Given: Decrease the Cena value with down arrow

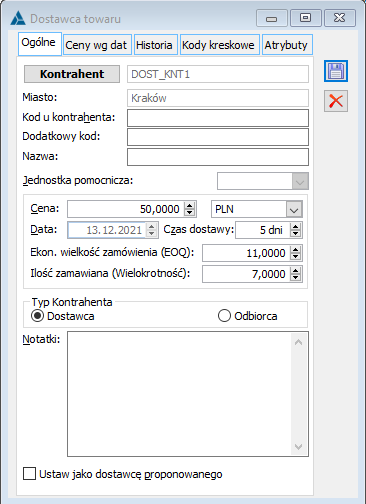Looking at the screenshot, I should [x=189, y=213].
